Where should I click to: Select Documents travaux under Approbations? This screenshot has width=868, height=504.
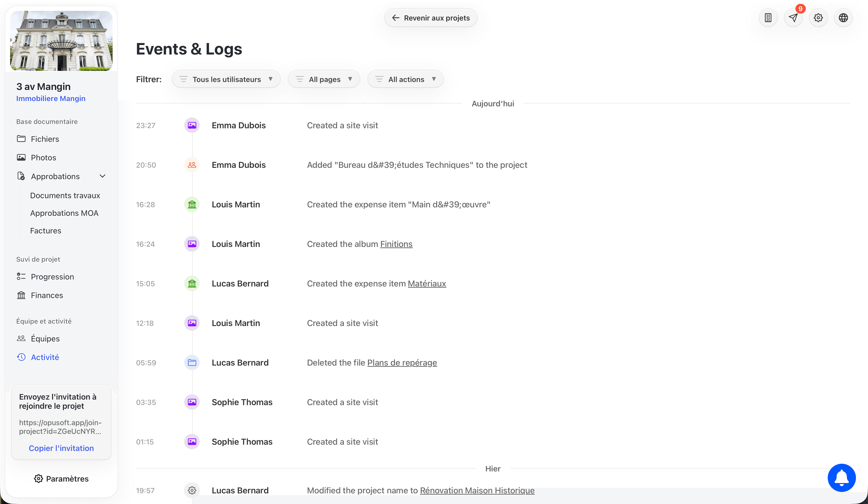click(x=65, y=195)
